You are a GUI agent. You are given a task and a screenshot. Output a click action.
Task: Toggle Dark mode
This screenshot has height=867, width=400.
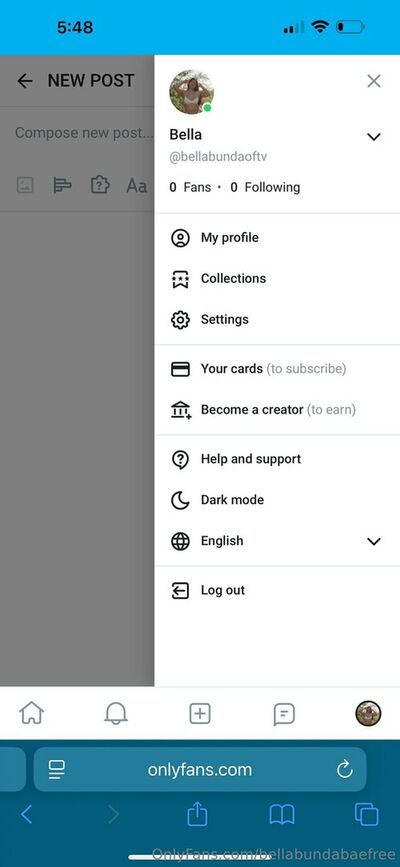point(277,500)
